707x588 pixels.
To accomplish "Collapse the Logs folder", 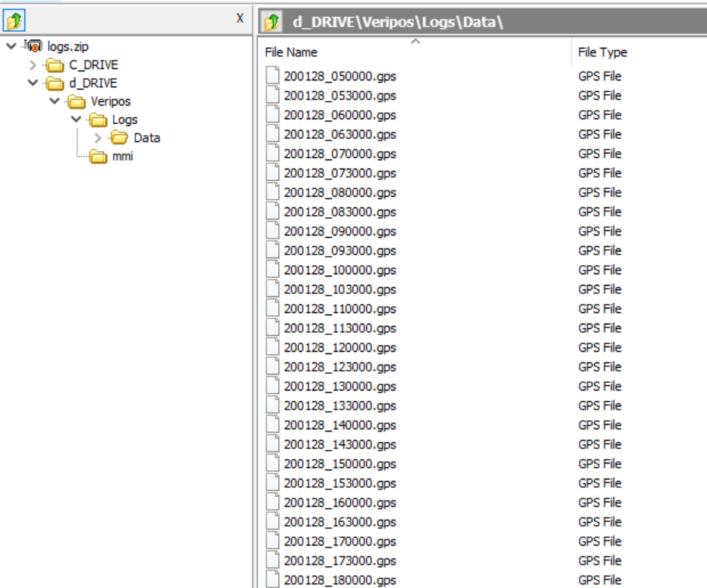I will pos(76,119).
